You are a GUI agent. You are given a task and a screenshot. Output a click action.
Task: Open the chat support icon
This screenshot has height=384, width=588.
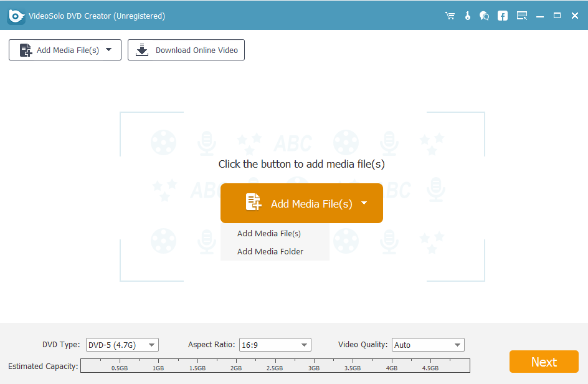tap(484, 16)
